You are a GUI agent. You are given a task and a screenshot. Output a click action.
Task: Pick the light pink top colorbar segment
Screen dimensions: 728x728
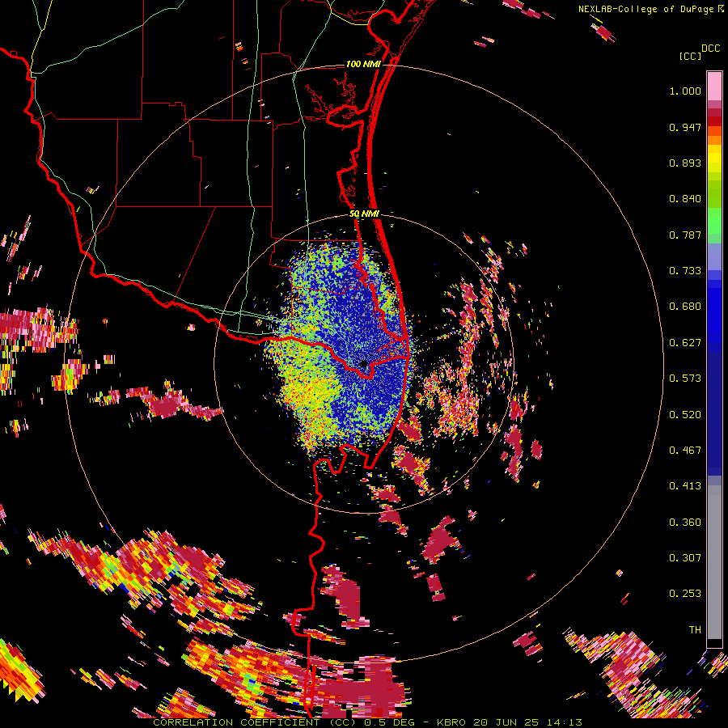(714, 87)
